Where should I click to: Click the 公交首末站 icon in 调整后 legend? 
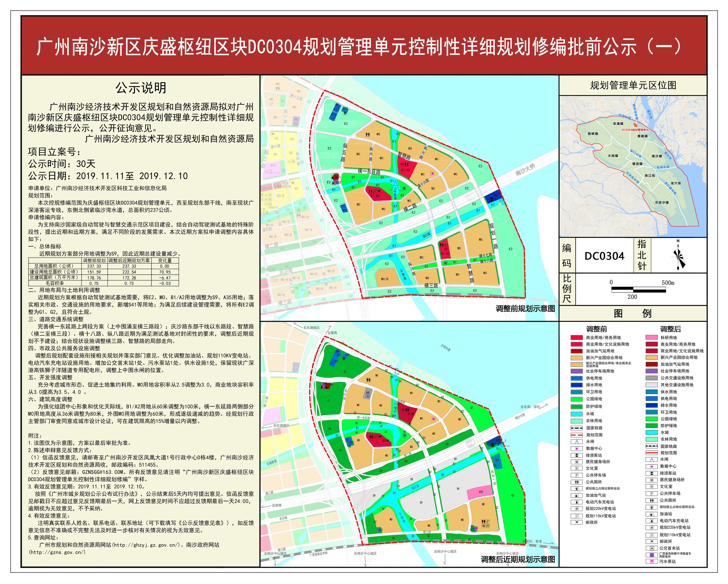tap(651, 548)
